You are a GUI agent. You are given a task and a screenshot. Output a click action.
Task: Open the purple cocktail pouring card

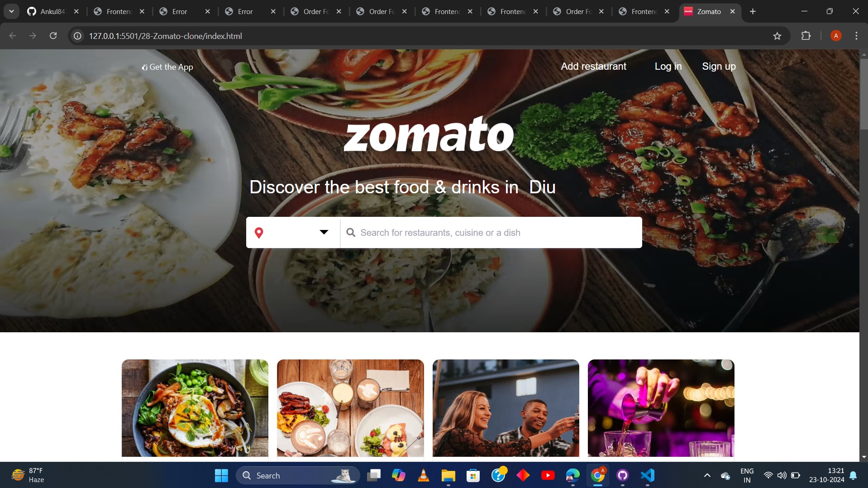[x=661, y=408]
